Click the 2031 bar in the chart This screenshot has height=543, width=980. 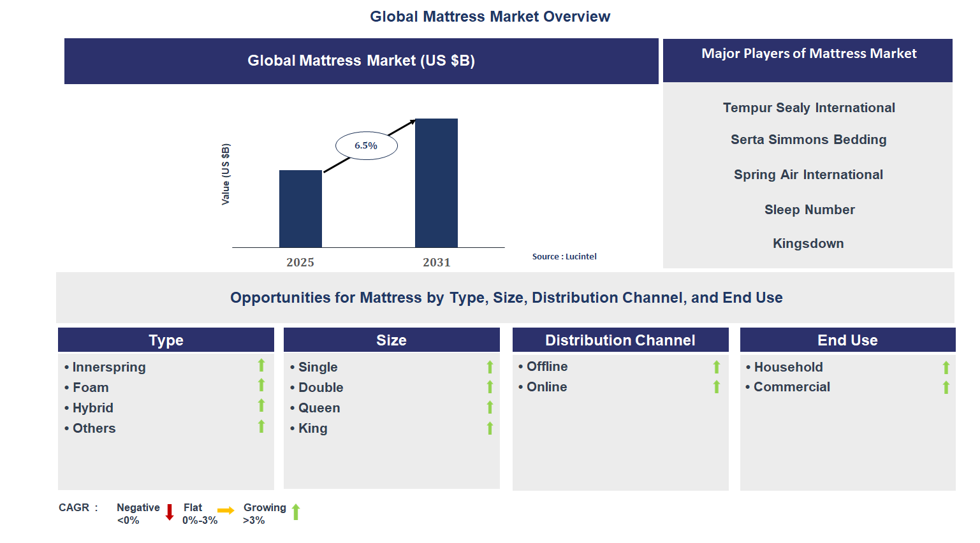click(x=436, y=182)
